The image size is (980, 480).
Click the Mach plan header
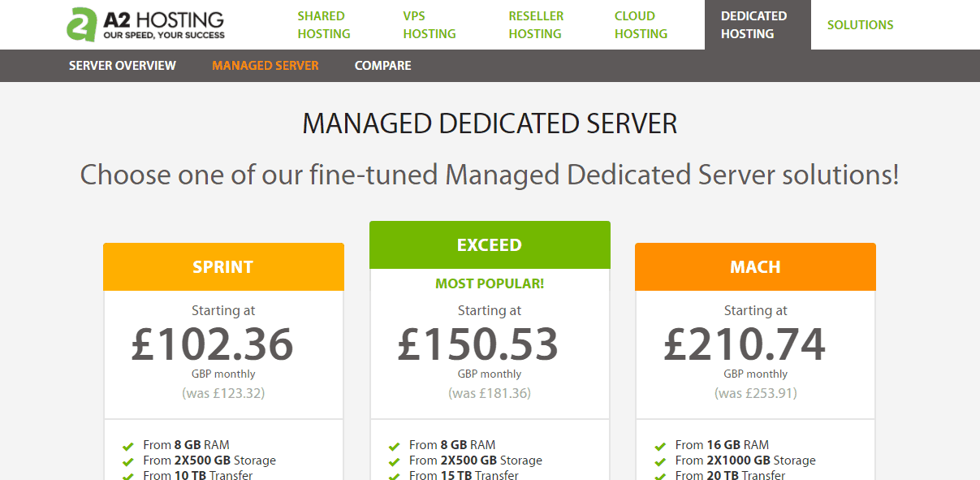pyautogui.click(x=755, y=267)
